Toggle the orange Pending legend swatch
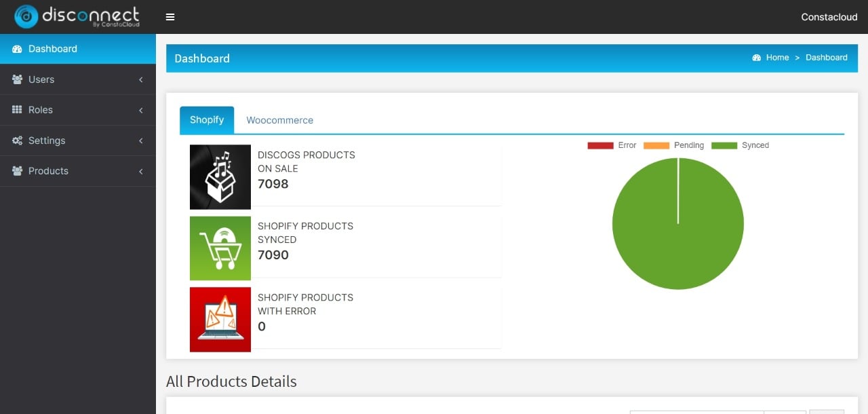 [x=656, y=145]
